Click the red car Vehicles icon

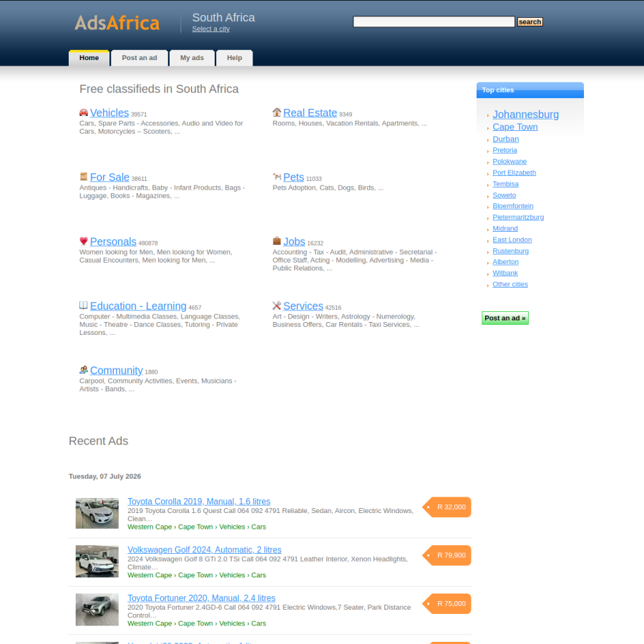click(x=84, y=112)
